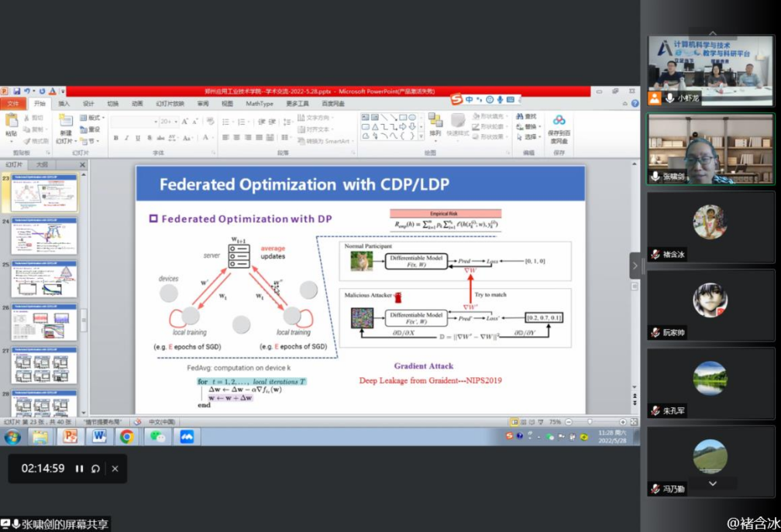Justify text in paragraph group

pyautogui.click(x=259, y=137)
